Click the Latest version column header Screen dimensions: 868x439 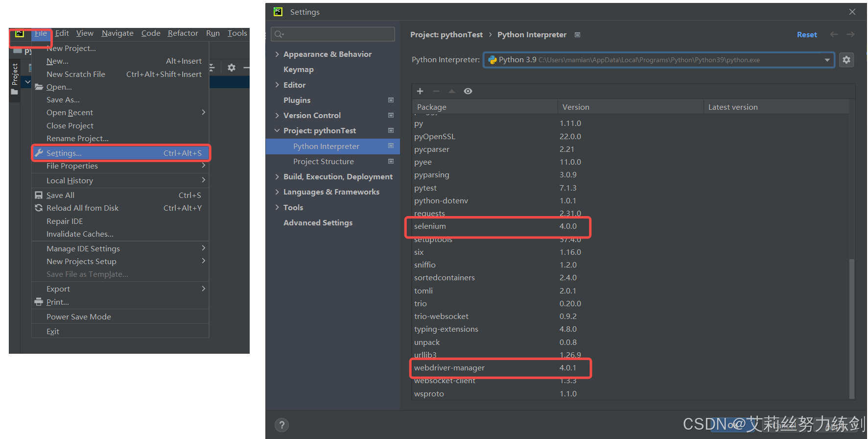coord(776,107)
